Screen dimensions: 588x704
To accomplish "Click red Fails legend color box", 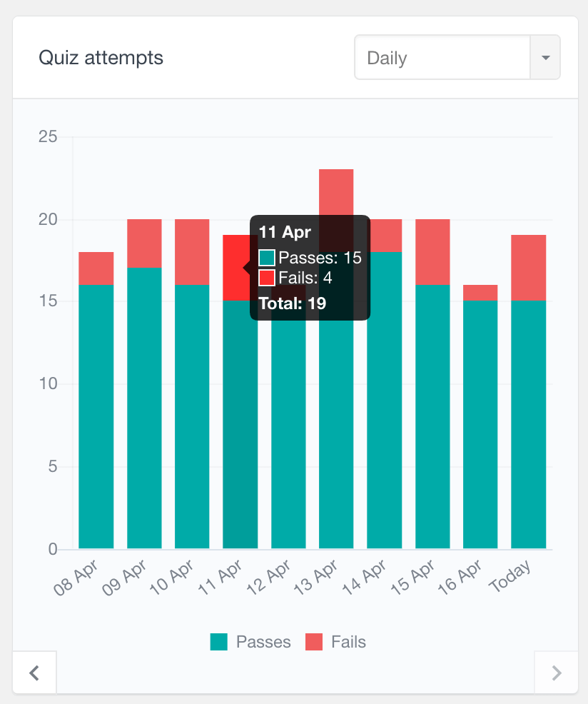I will [x=314, y=642].
